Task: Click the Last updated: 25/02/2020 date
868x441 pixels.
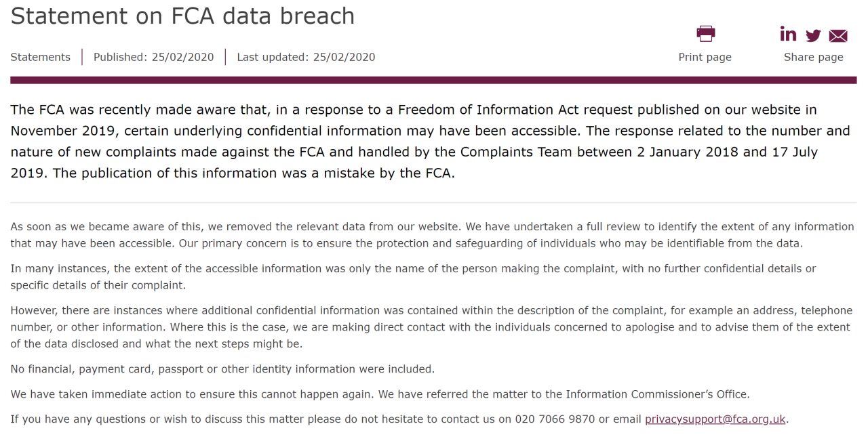Action: click(306, 57)
